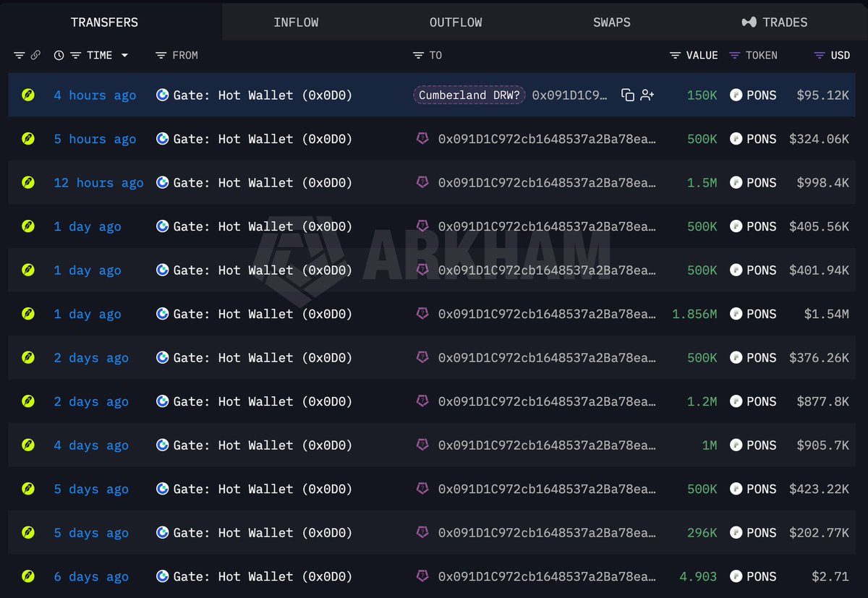The image size is (868, 598).
Task: Click chain icon on the 6 days ago row
Action: [x=28, y=576]
